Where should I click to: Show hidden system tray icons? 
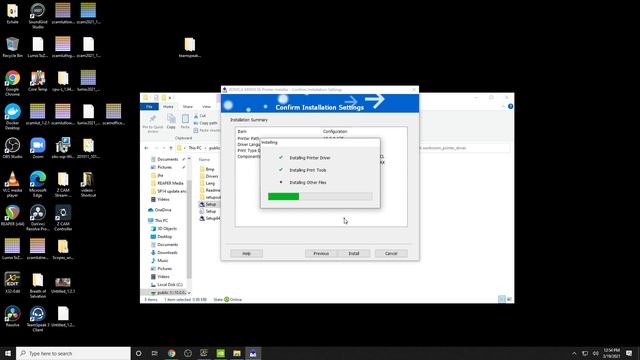pyautogui.click(x=574, y=353)
